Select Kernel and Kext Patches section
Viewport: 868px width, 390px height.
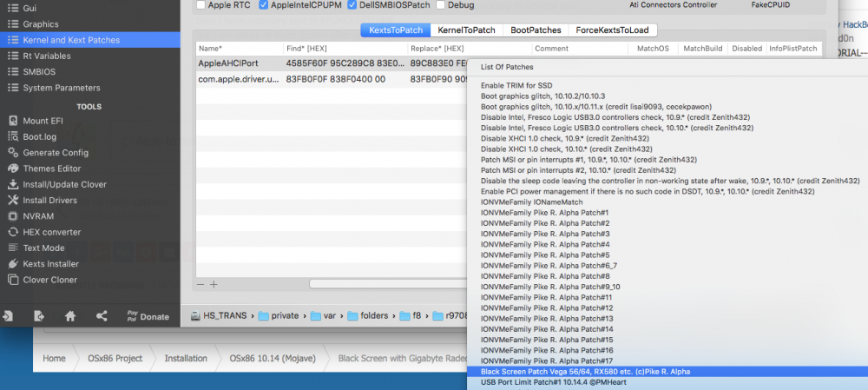(89, 40)
